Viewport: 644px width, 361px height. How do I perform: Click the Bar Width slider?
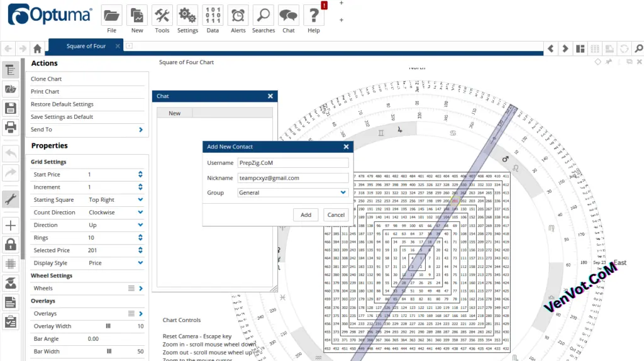(109, 351)
